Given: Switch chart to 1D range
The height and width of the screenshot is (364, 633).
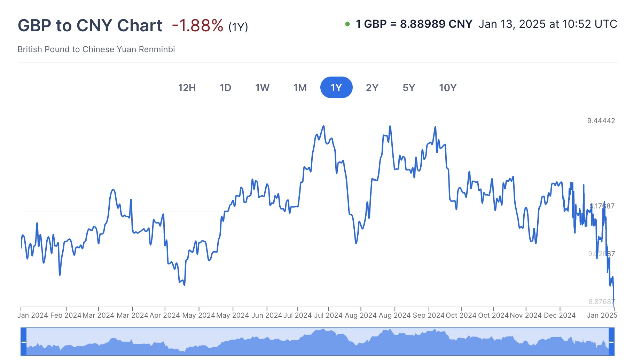Looking at the screenshot, I should click(x=225, y=88).
